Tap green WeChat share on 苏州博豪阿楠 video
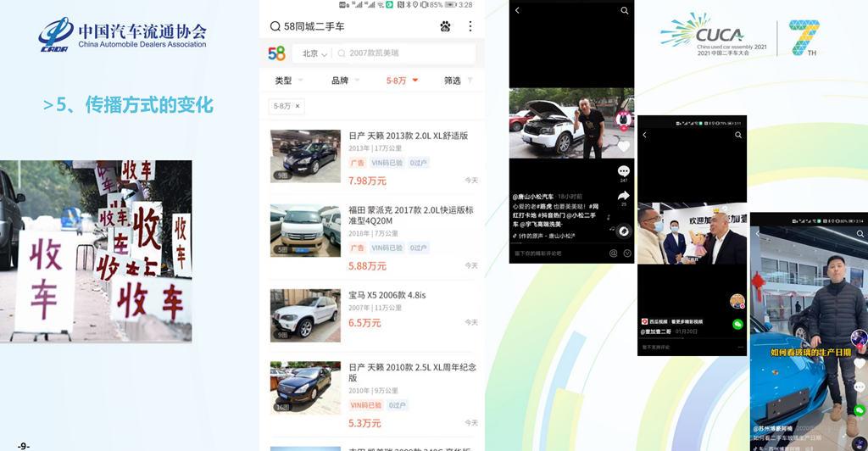The image size is (868, 451). click(860, 410)
